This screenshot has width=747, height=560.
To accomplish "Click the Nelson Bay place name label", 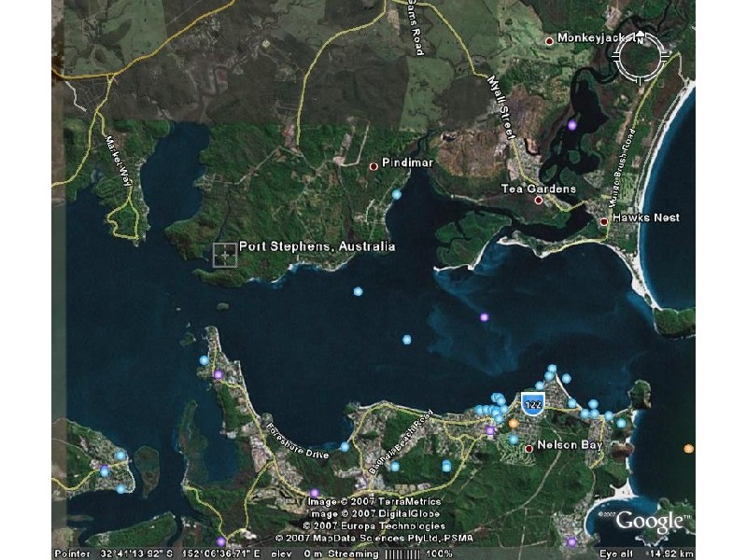I will pyautogui.click(x=570, y=445).
